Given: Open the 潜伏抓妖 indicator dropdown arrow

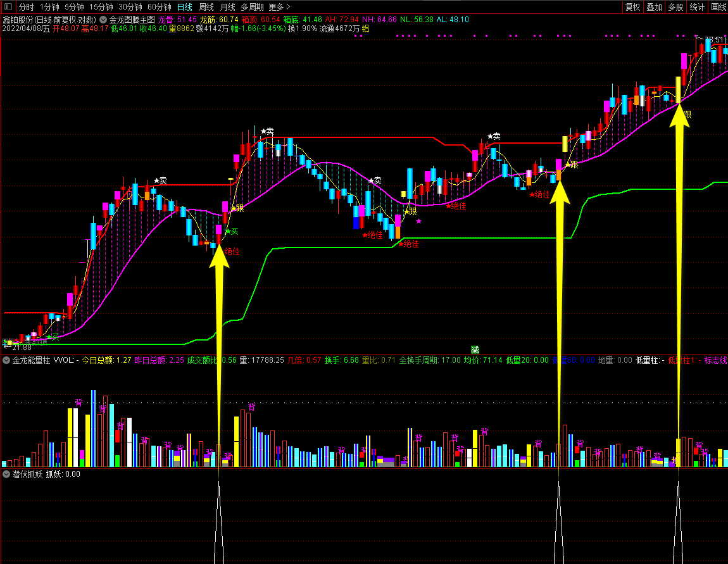Looking at the screenshot, I should click(x=6, y=474).
